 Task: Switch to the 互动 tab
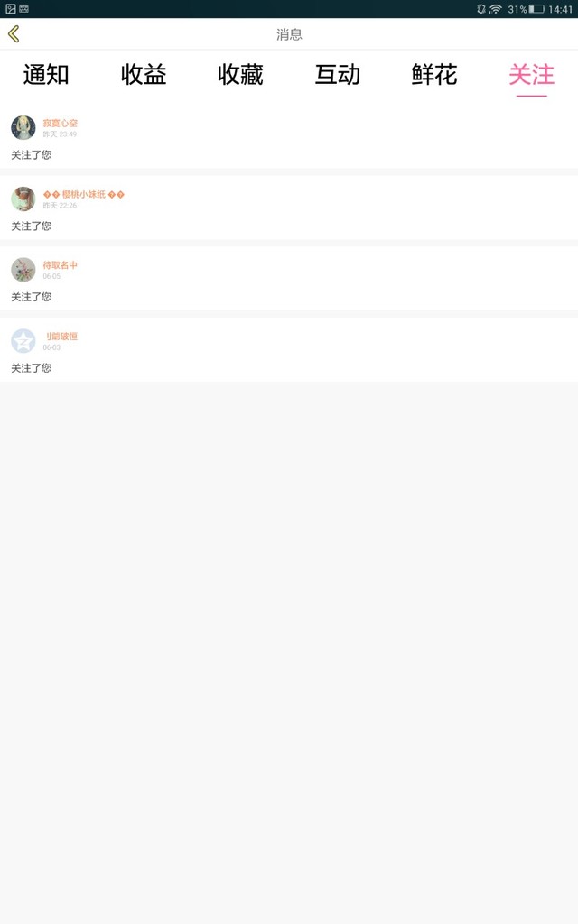338,75
